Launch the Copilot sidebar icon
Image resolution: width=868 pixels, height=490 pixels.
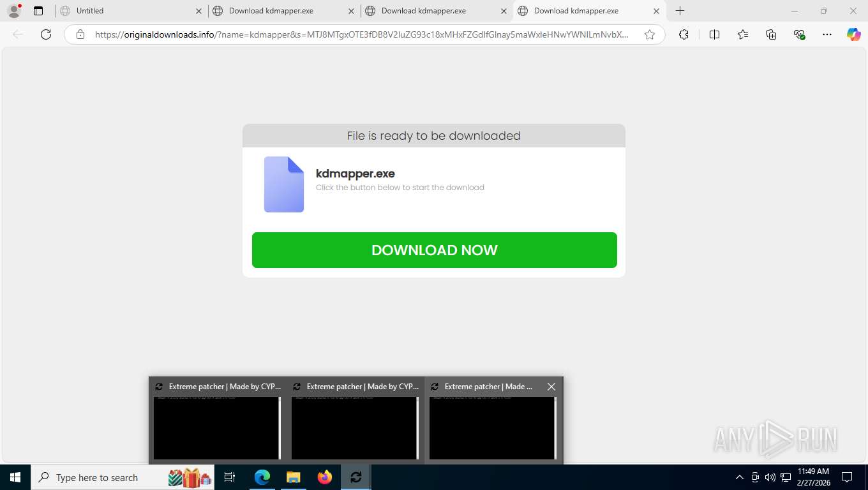tap(854, 34)
